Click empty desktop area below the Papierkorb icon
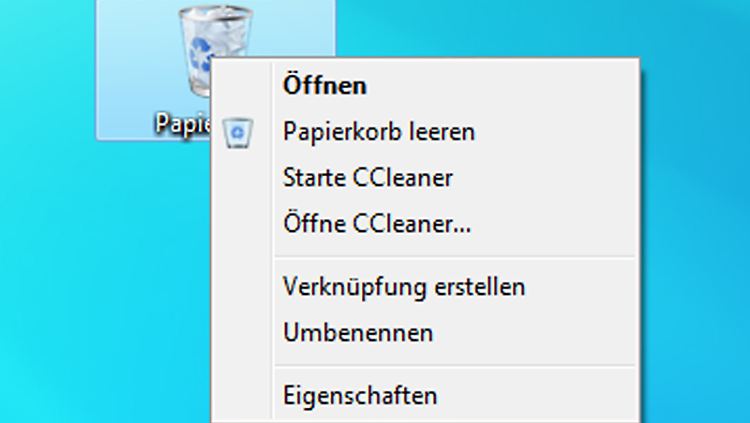This screenshot has height=423, width=750. click(x=143, y=263)
